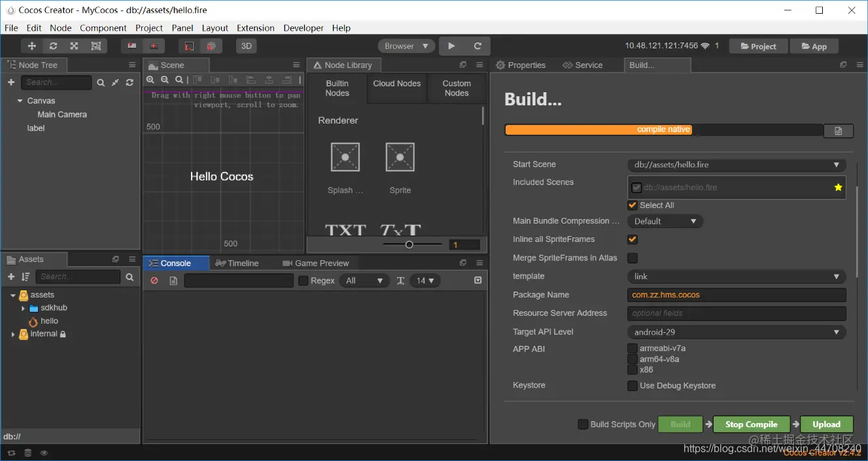Viewport: 868px width, 461px height.
Task: Open the App folder button
Action: [x=814, y=46]
